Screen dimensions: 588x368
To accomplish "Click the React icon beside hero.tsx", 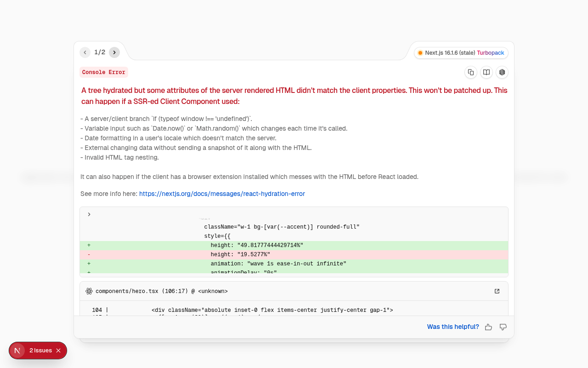I will point(89,291).
